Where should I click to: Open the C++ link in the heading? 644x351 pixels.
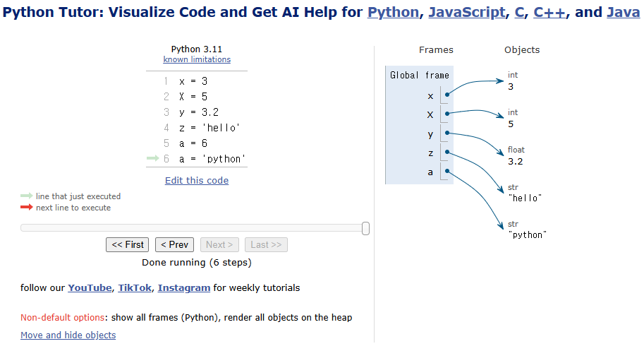pos(549,12)
